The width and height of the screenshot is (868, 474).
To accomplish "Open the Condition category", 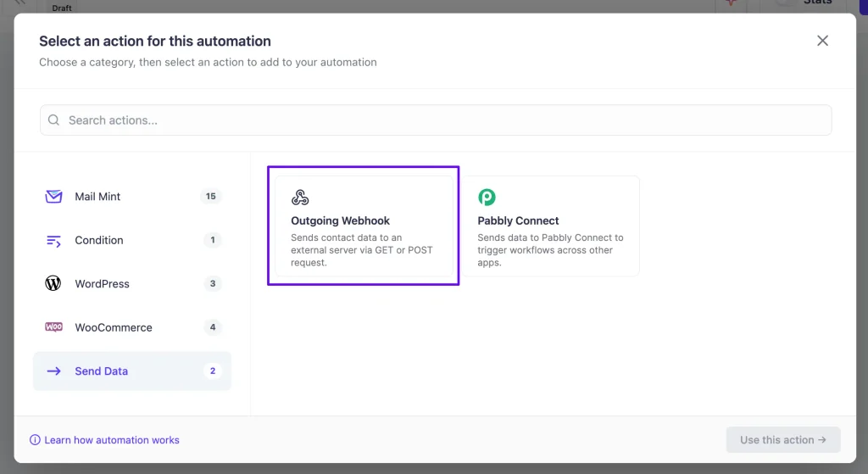I will (132, 240).
